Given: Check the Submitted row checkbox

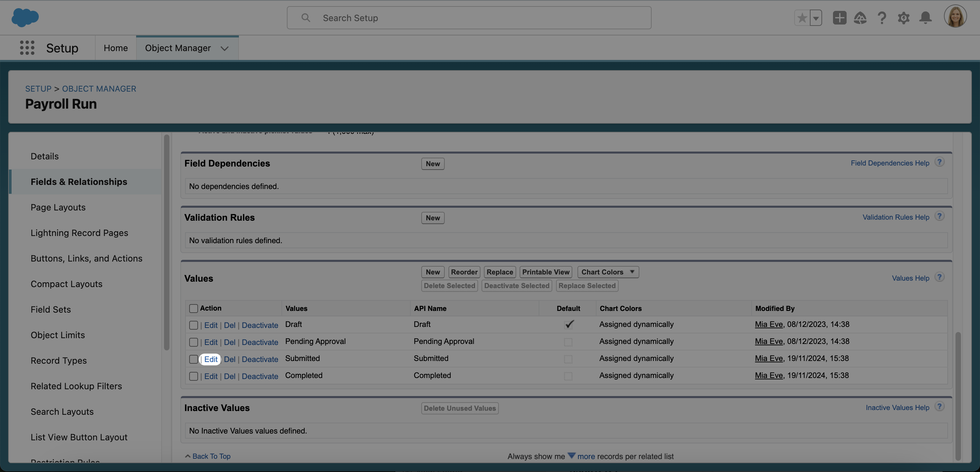Looking at the screenshot, I should click(x=193, y=359).
